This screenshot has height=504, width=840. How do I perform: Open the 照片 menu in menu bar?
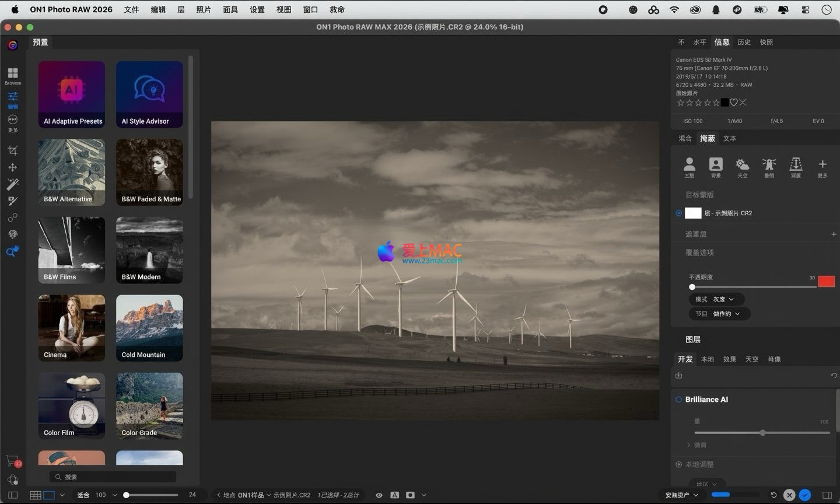(x=204, y=9)
